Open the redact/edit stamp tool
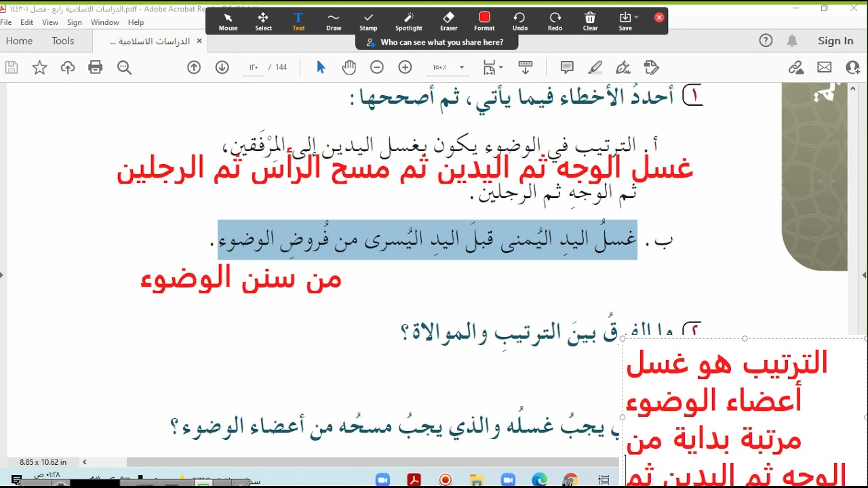 [651, 67]
